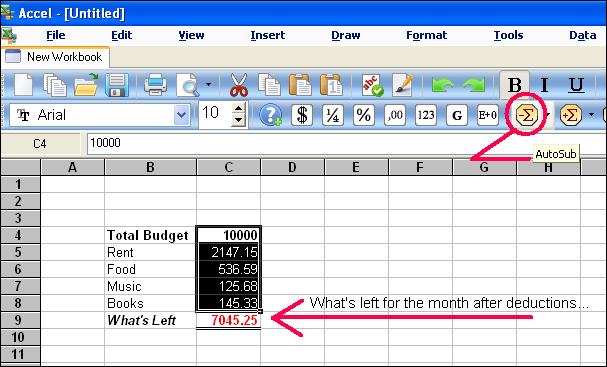
Task: Select column A header
Action: (x=72, y=168)
